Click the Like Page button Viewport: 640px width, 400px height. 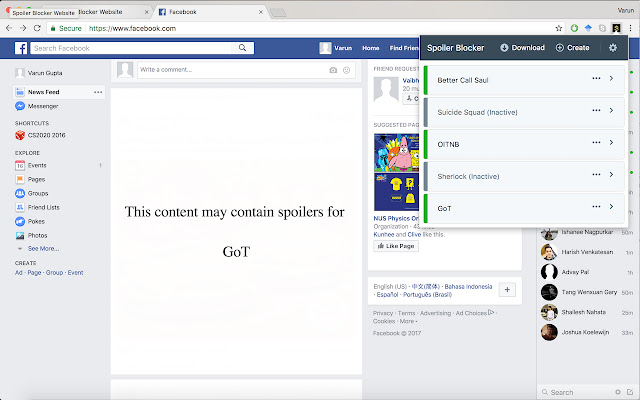click(396, 246)
